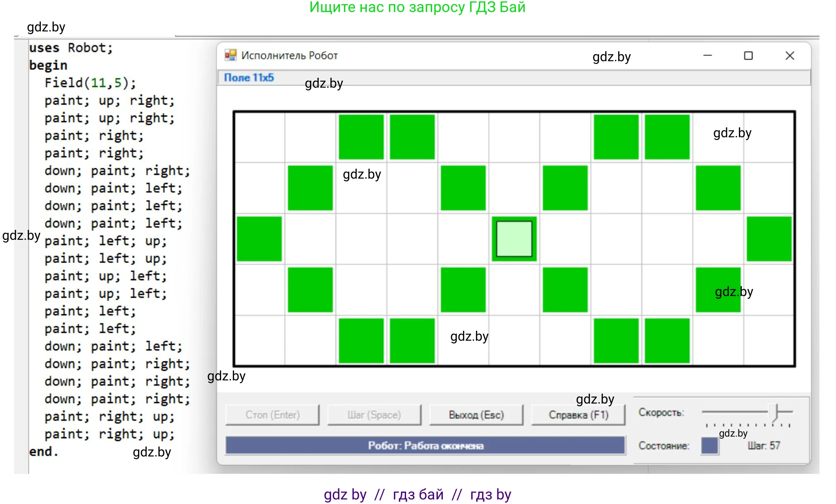Viewport: 836px width, 504px height.
Task: Click the Состояние status color indicator
Action: 709,446
